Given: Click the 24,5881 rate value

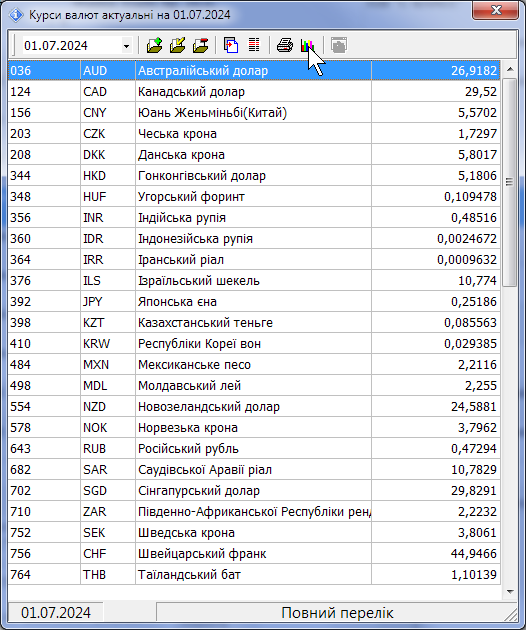Looking at the screenshot, I should pos(474,407).
